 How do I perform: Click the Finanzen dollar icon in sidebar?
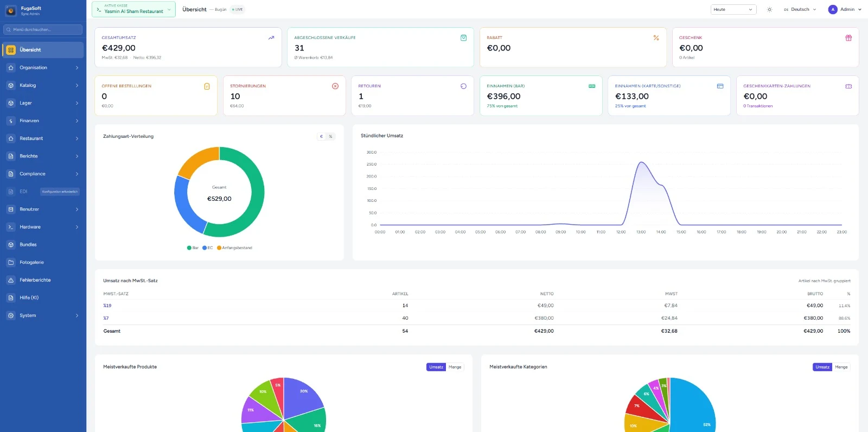(x=11, y=121)
